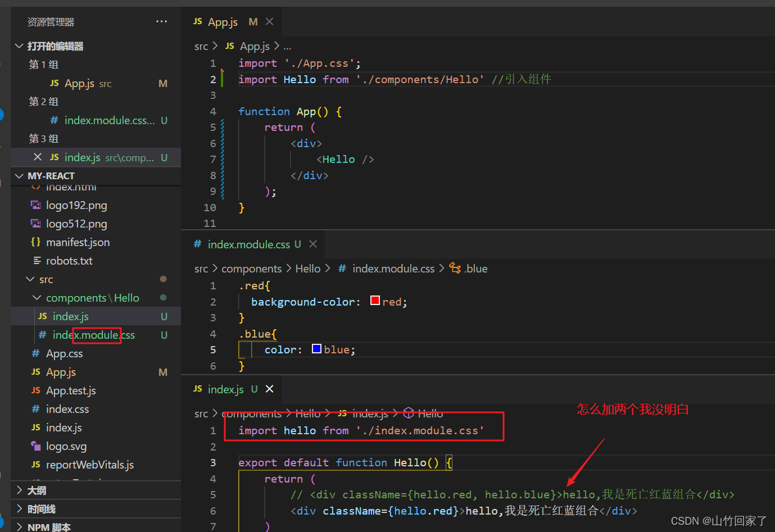Click the blue color swatch in CSS
Image resolution: width=775 pixels, height=532 pixels.
coord(316,348)
